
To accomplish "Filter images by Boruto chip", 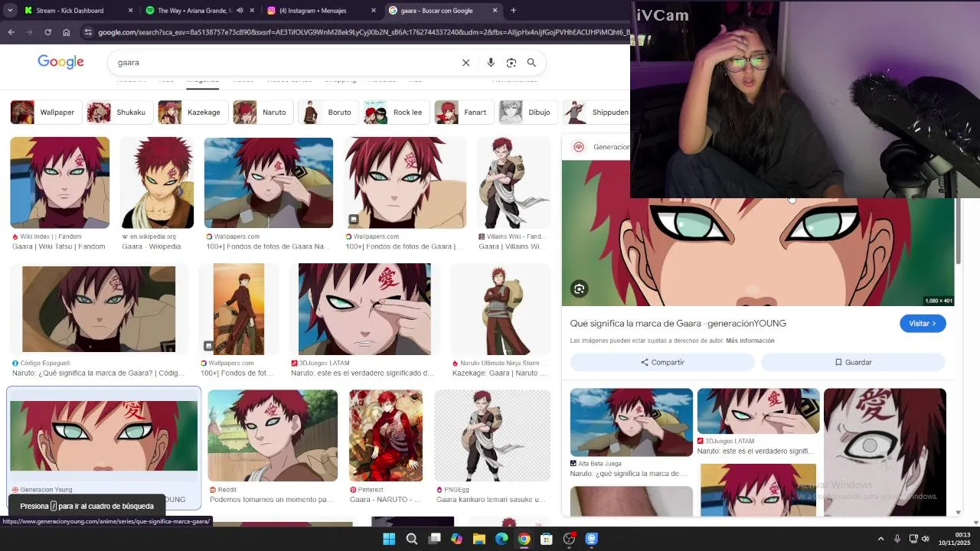I will pyautogui.click(x=327, y=112).
